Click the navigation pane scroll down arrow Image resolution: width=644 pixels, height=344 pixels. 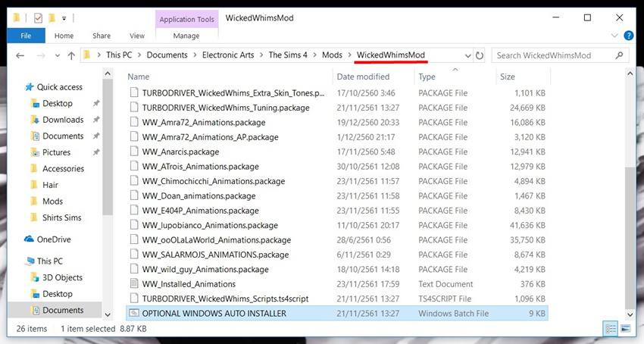click(x=108, y=314)
